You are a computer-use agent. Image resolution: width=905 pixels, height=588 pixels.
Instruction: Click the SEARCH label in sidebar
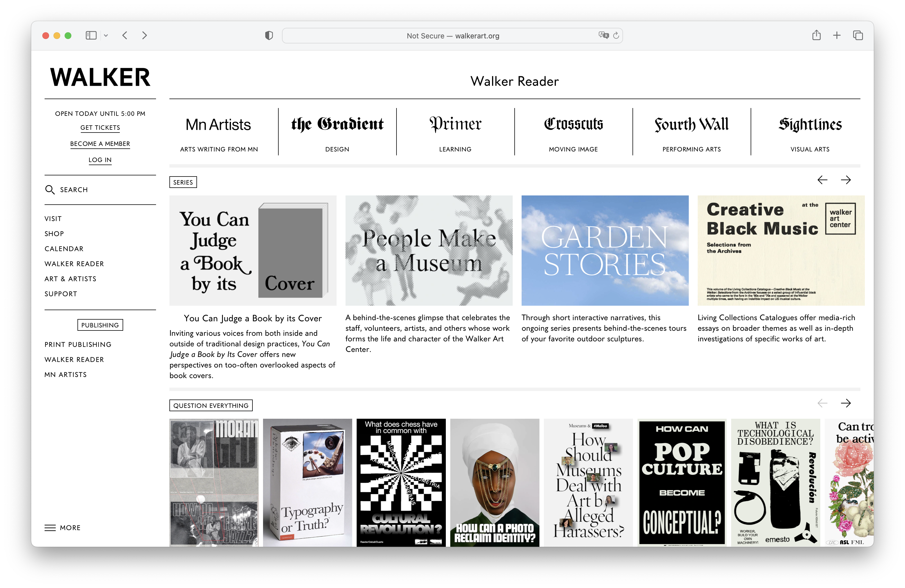(x=74, y=190)
